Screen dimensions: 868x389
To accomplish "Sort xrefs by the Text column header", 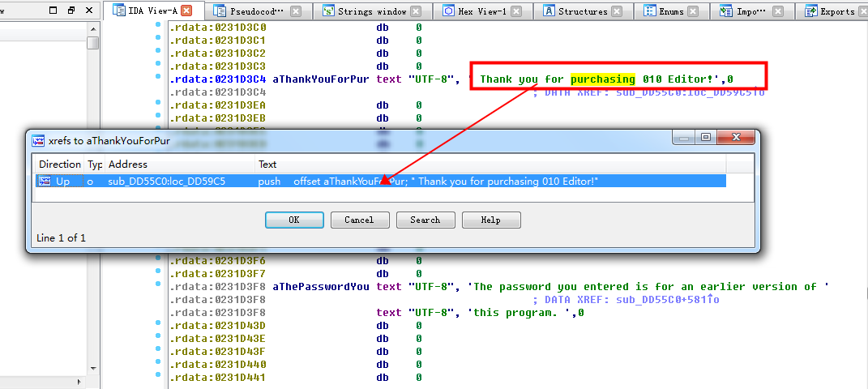I will pos(490,165).
